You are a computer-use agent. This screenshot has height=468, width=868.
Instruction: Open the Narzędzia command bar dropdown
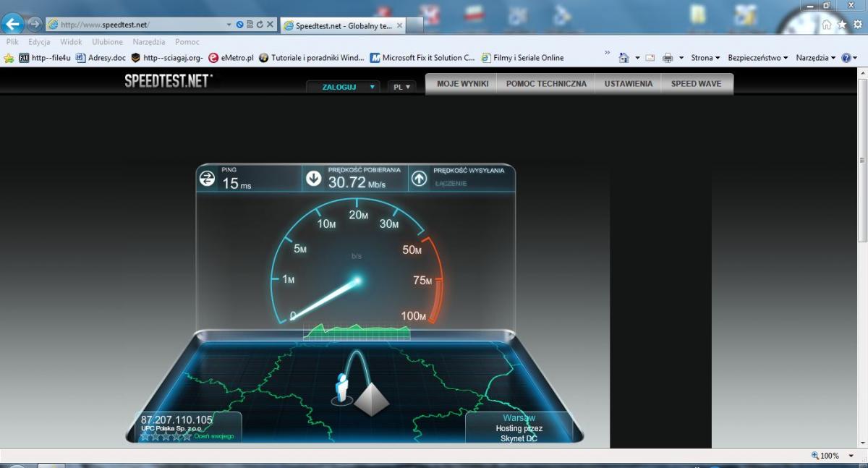pos(816,58)
